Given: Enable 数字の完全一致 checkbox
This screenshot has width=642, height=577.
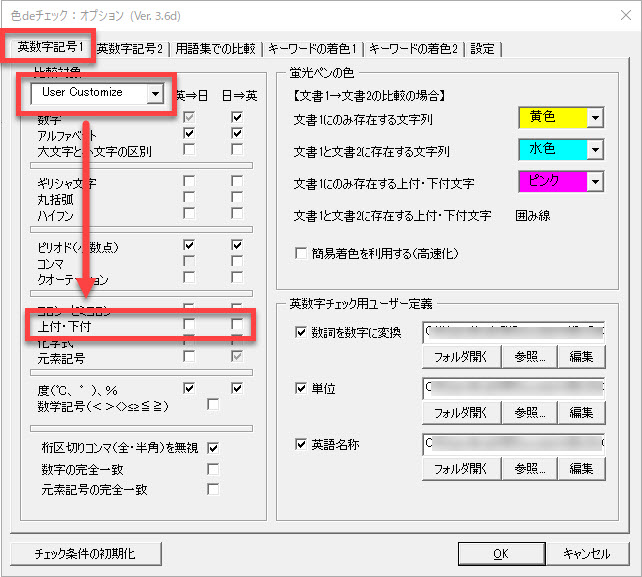Looking at the screenshot, I should pyautogui.click(x=213, y=469).
